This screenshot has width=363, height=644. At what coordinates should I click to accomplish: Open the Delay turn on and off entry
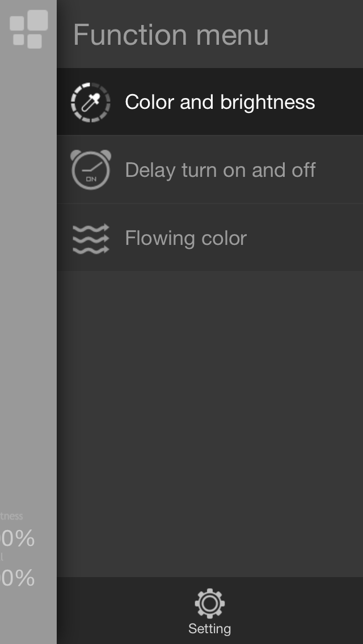pyautogui.click(x=210, y=169)
